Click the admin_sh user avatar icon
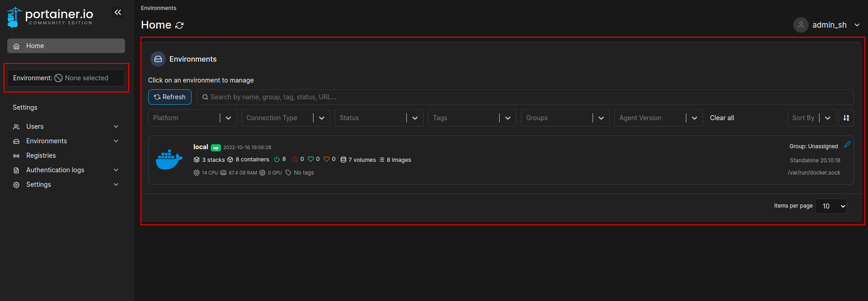This screenshot has width=868, height=301. (800, 25)
